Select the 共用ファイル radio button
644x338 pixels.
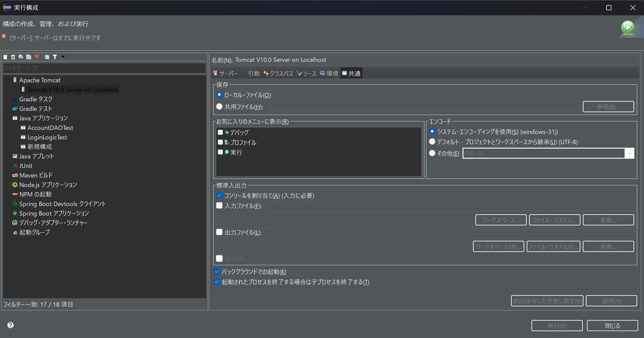pos(219,106)
